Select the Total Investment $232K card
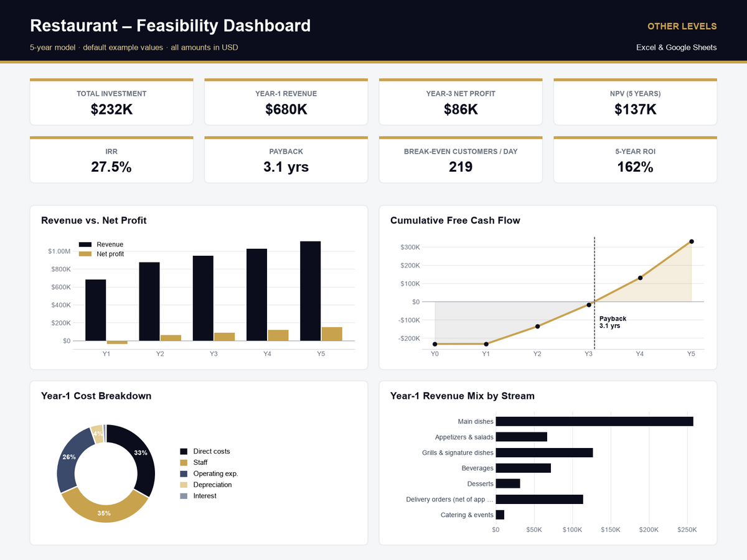Image resolution: width=747 pixels, height=560 pixels. (x=111, y=102)
